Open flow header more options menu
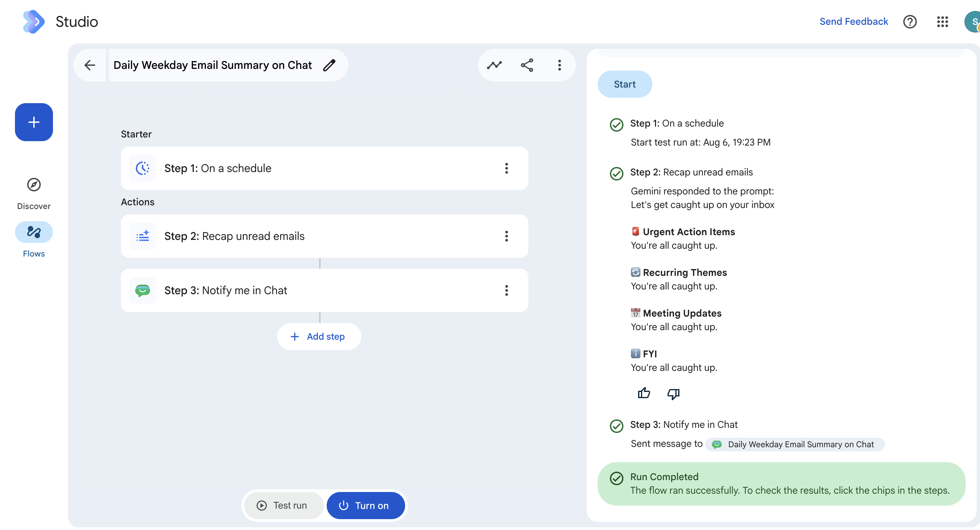The image size is (980, 530). [x=559, y=65]
